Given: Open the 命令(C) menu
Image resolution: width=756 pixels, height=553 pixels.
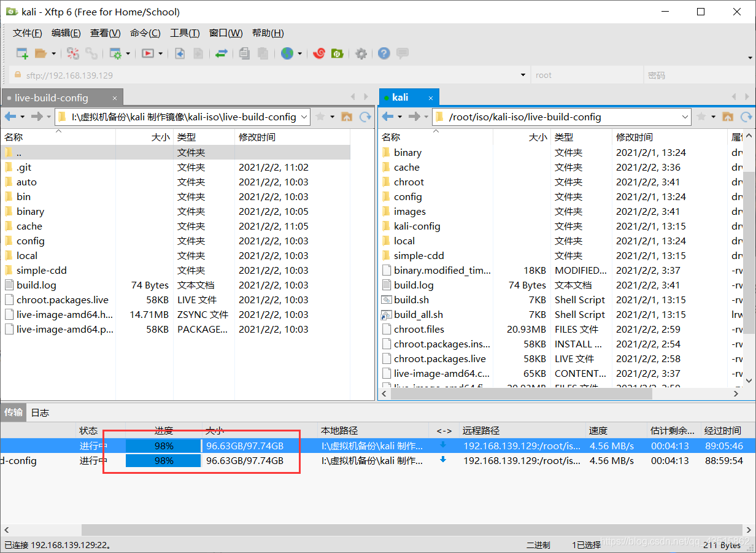Looking at the screenshot, I should [x=145, y=33].
